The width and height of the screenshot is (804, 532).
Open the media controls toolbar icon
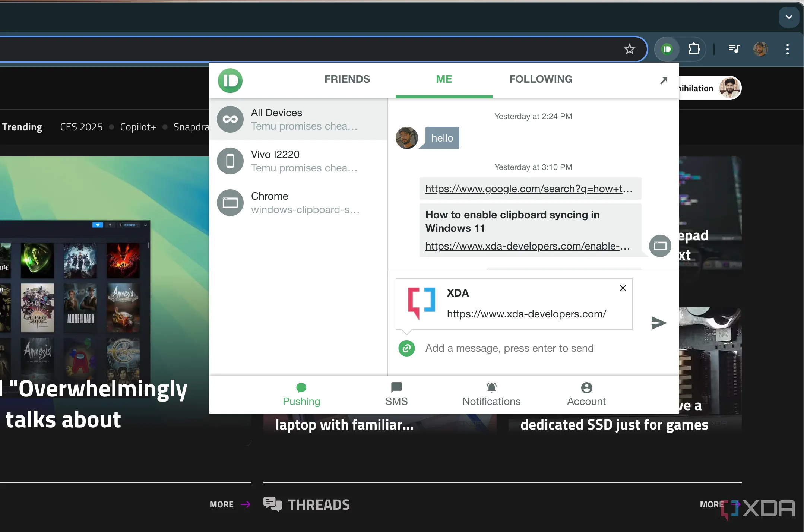coord(734,49)
